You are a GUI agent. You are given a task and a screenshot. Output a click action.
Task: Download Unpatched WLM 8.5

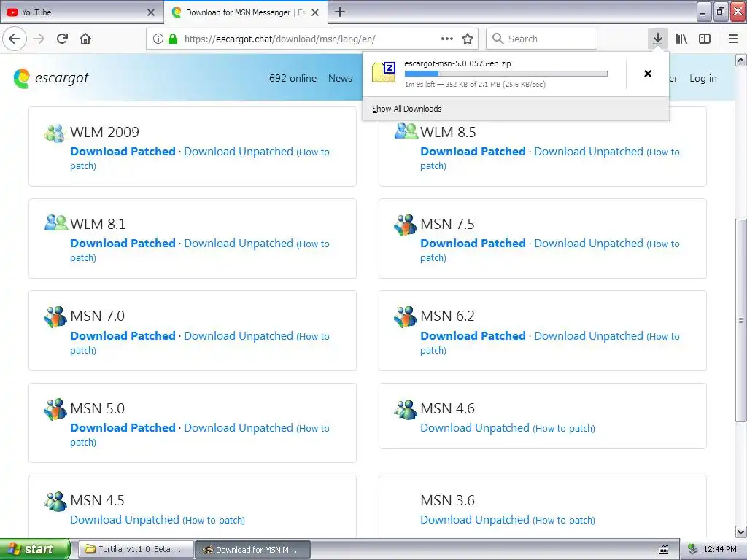tap(589, 152)
